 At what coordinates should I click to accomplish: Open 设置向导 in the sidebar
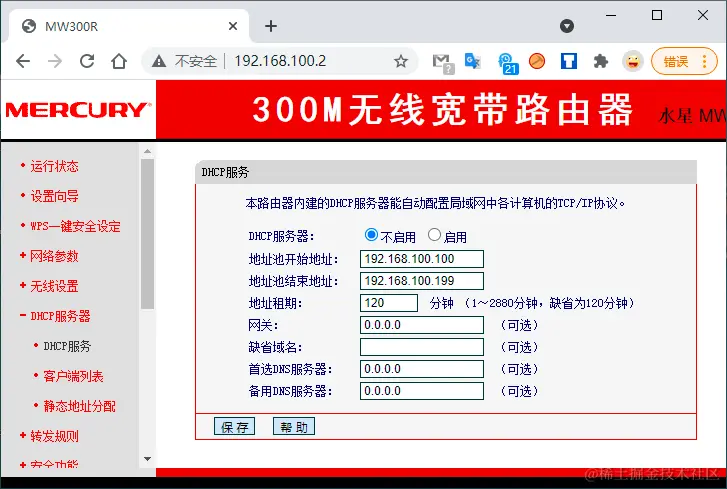[54, 196]
